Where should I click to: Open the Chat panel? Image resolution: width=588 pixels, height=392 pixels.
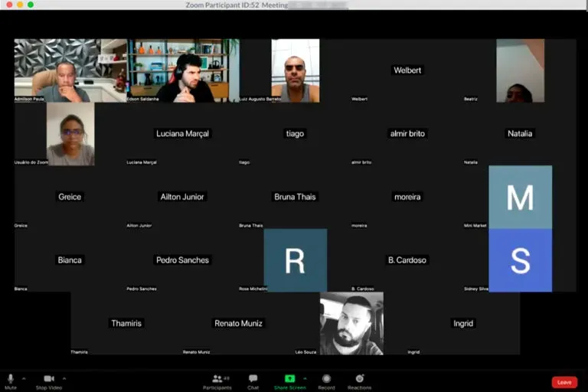pyautogui.click(x=253, y=379)
